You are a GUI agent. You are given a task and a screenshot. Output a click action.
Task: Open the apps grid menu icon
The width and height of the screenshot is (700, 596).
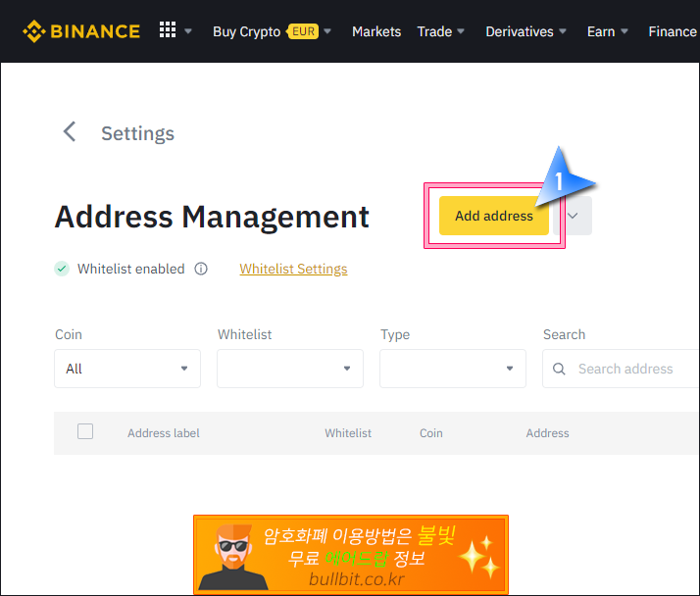[168, 30]
